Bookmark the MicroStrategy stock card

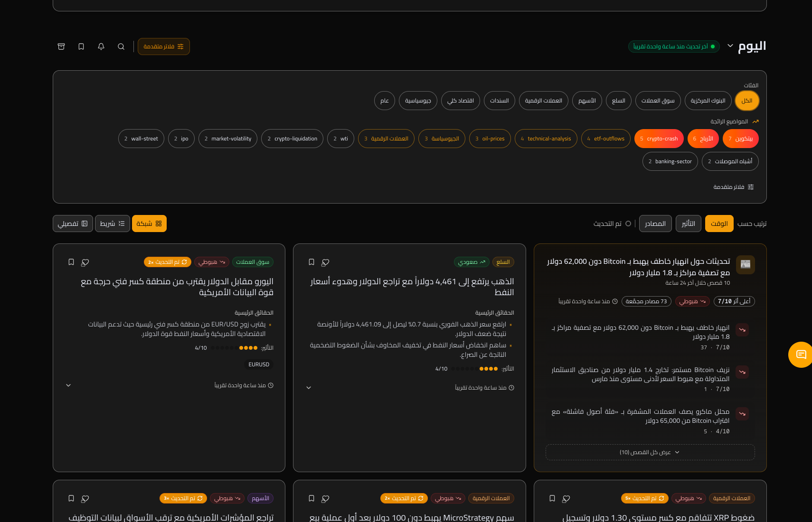point(312,498)
